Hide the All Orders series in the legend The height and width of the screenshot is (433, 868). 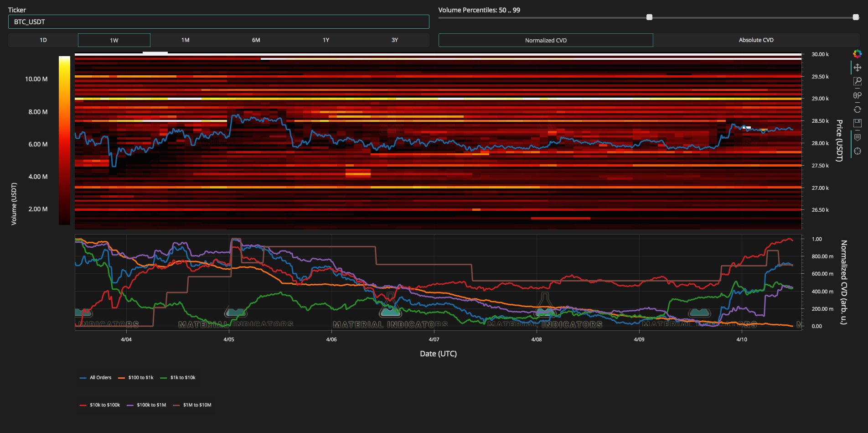101,377
